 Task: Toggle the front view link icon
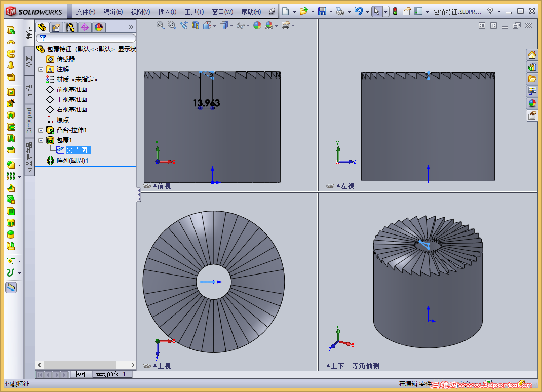coord(147,186)
